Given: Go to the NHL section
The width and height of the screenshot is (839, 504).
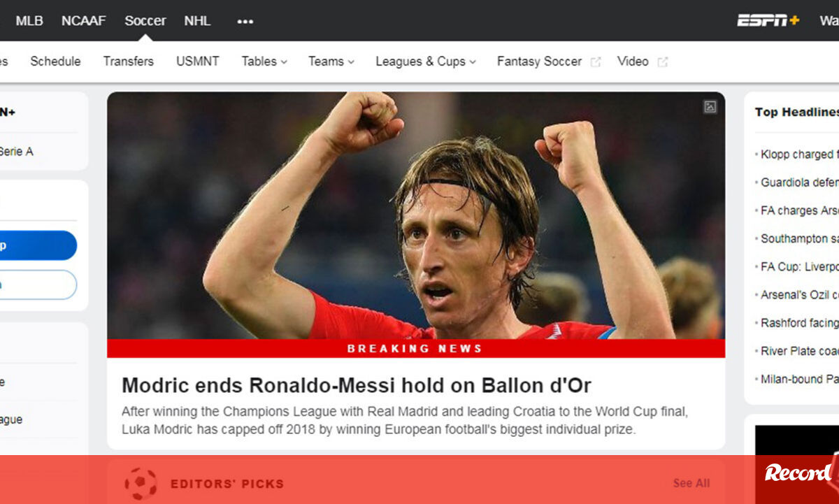Looking at the screenshot, I should [197, 20].
